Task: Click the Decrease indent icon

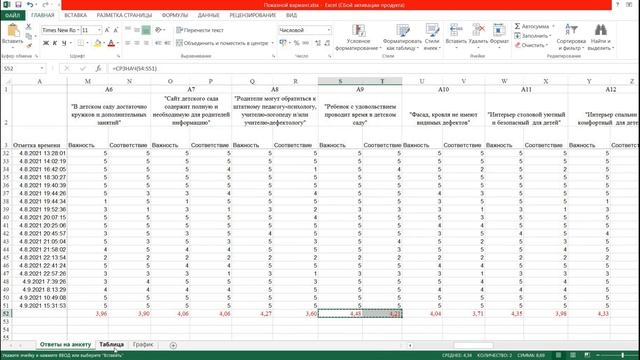Action: [x=158, y=43]
